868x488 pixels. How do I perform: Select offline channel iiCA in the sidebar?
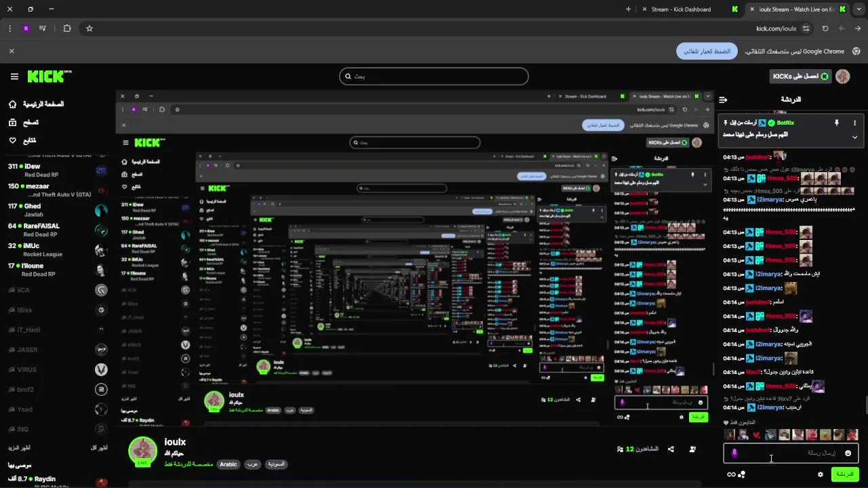pyautogui.click(x=57, y=290)
